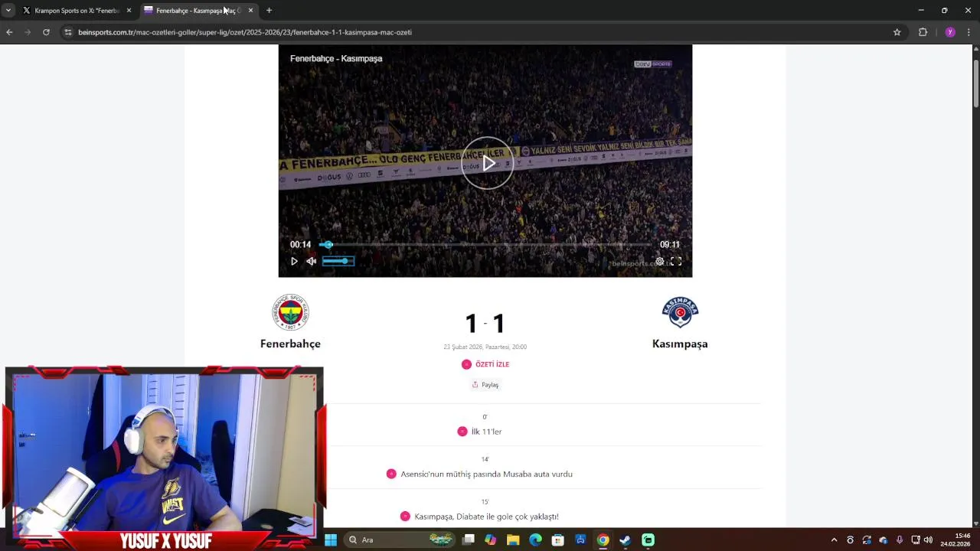The height and width of the screenshot is (551, 980).
Task: Toggle mute speaker icon in video player
Action: [x=311, y=261]
